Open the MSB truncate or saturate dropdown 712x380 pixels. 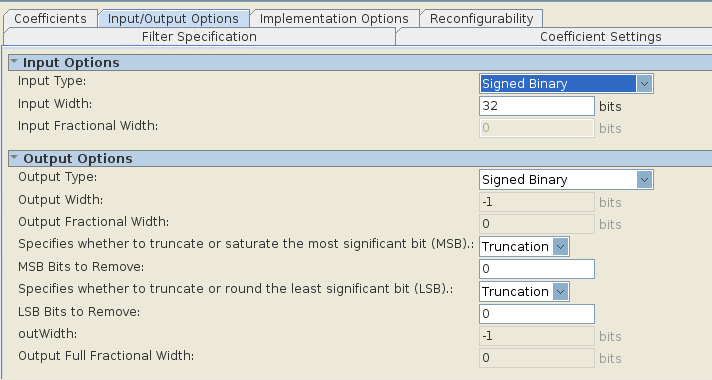pos(524,247)
